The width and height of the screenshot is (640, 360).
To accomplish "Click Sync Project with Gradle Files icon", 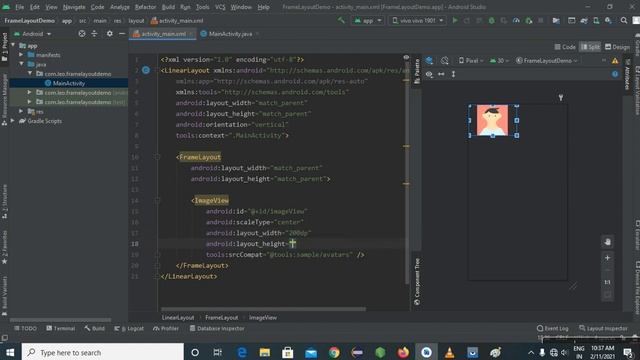I will 584,20.
